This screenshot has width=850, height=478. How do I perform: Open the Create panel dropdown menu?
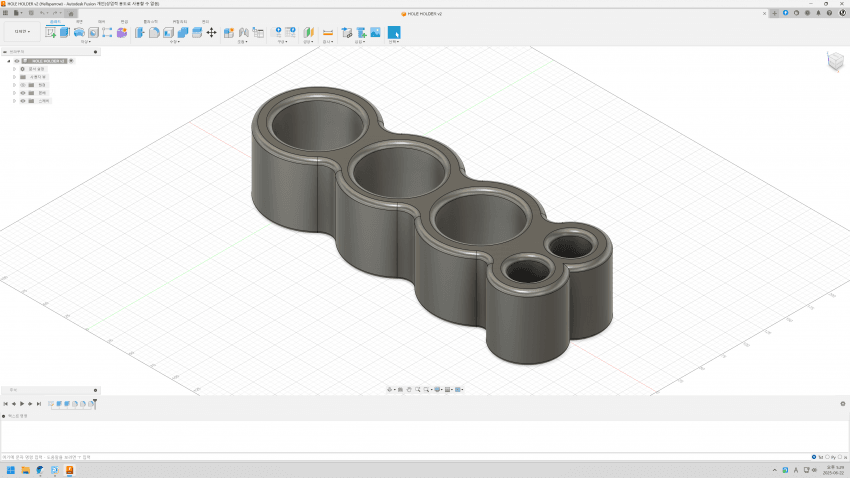[86, 42]
